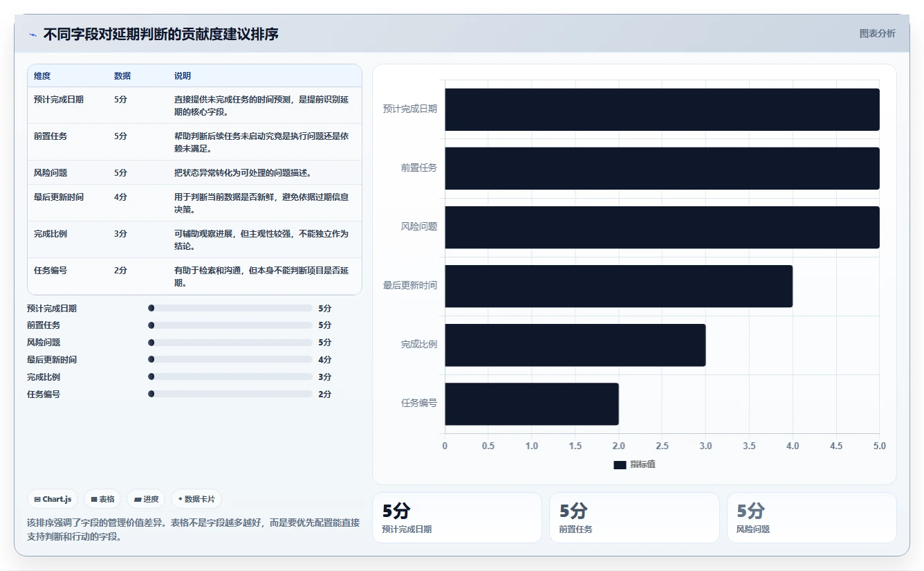924x571 pixels.
Task: Click the 完成比例 chart bar
Action: coord(575,345)
